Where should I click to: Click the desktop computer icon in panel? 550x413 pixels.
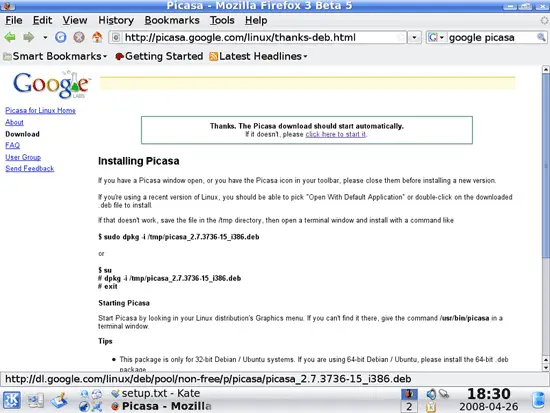35,400
